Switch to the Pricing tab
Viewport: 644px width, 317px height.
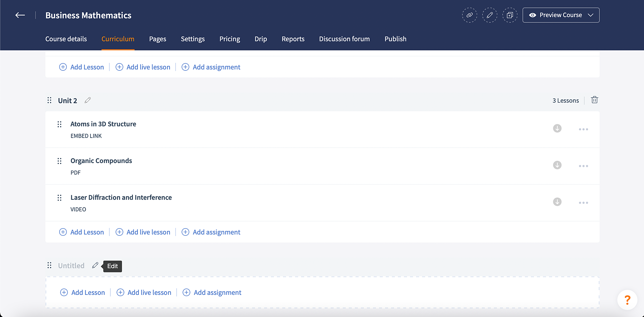pyautogui.click(x=230, y=39)
